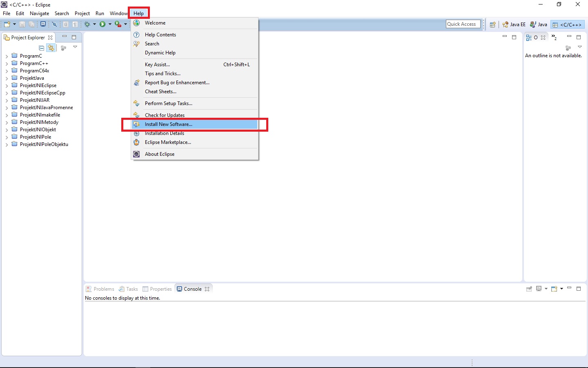
Task: Maximize the Project Explorer panel
Action: [74, 37]
